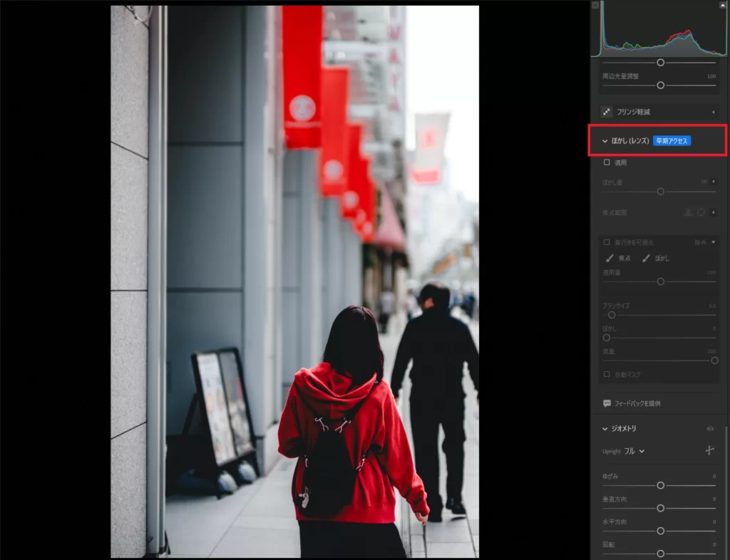Collapse the ぼかし (レンズ) section chevron
Screen dimensions: 730x560
click(x=605, y=141)
